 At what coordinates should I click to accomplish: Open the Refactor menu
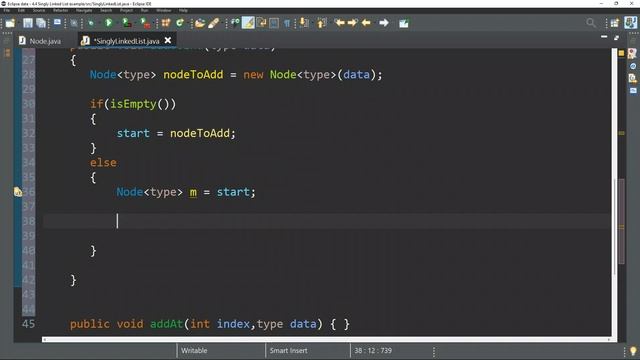tap(60, 10)
